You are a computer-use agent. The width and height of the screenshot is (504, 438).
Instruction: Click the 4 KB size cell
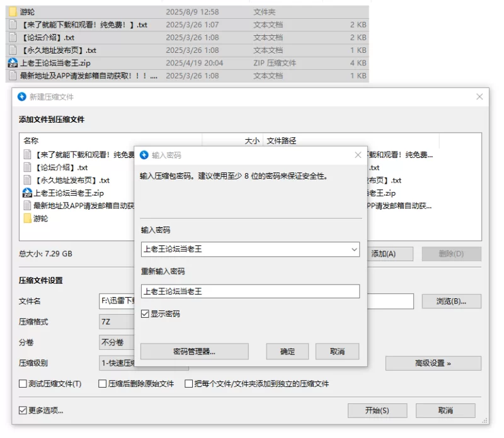tap(358, 63)
